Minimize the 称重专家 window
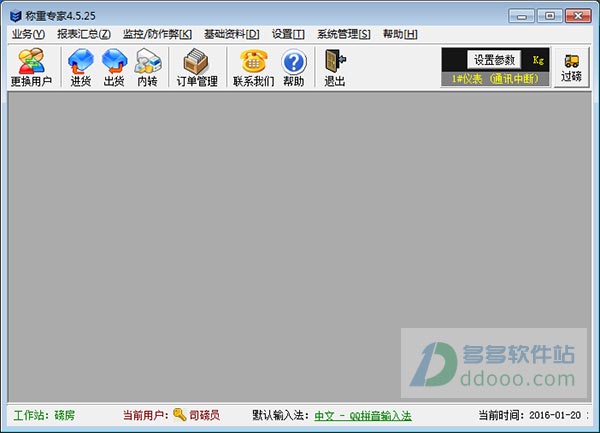600x433 pixels. (521, 16)
